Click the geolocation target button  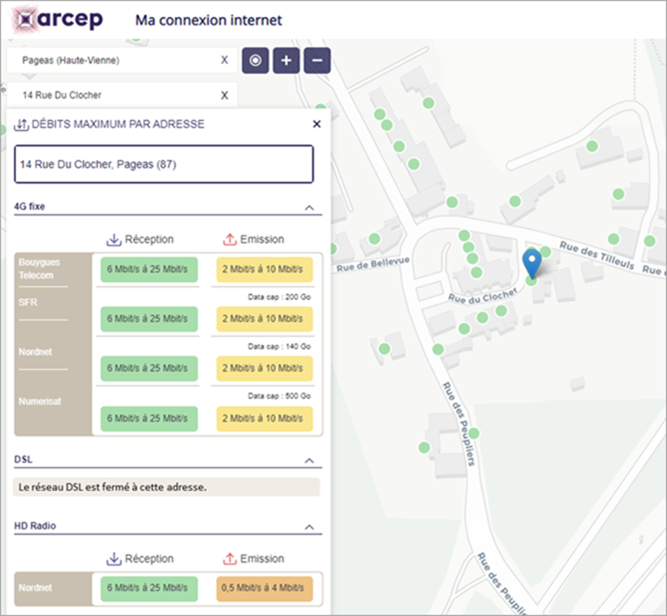pyautogui.click(x=255, y=61)
